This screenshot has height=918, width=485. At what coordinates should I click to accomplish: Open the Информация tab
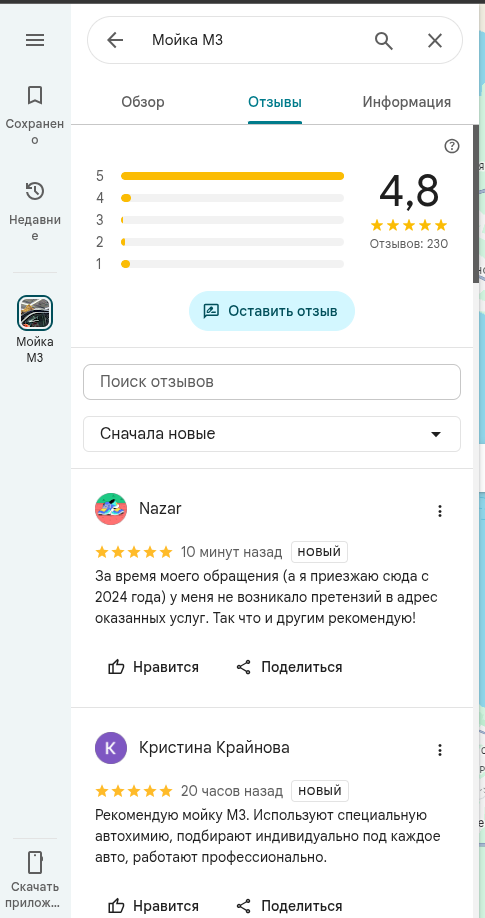pyautogui.click(x=407, y=102)
